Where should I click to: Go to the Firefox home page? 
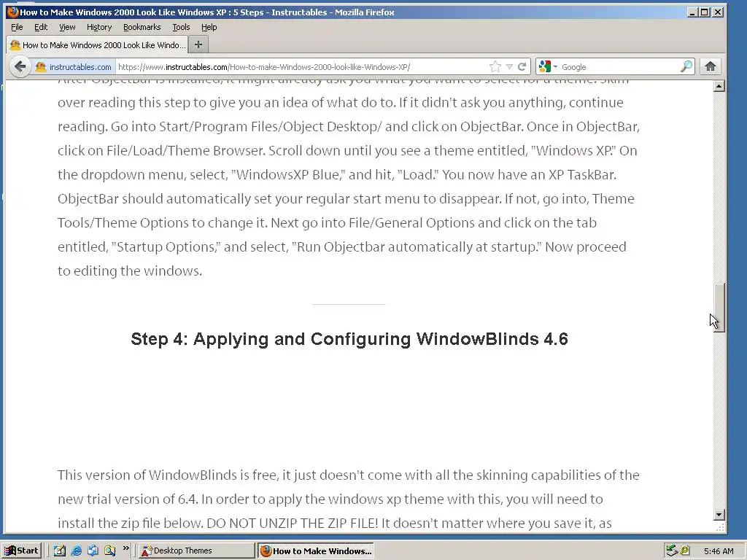click(x=711, y=66)
